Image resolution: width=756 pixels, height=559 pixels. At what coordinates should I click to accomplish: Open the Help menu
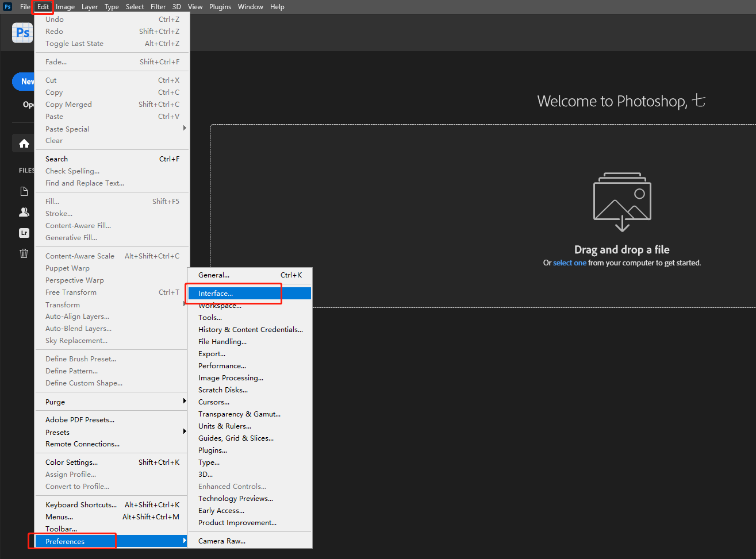click(x=277, y=7)
